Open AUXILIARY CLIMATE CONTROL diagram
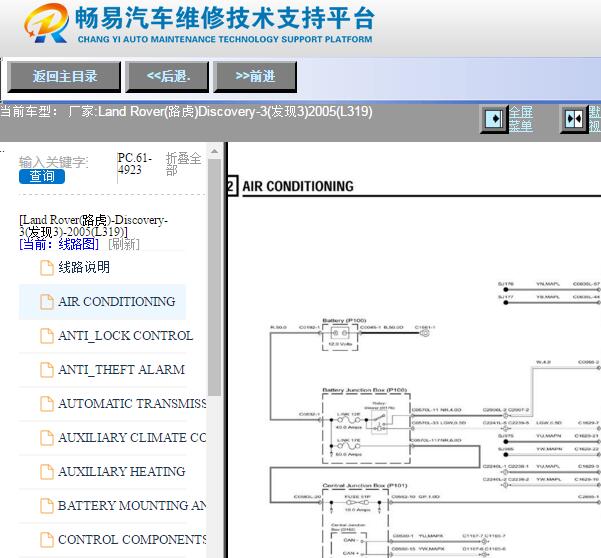601x558 pixels. pos(132,438)
